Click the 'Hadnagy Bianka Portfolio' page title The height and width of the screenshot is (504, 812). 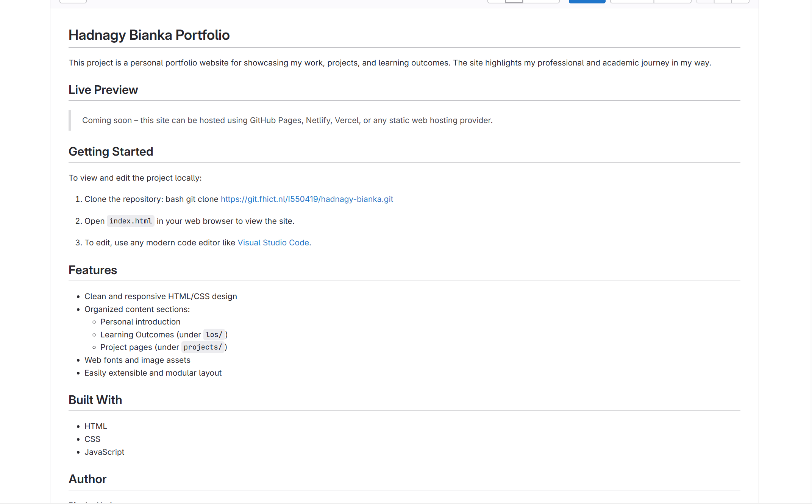pos(149,35)
